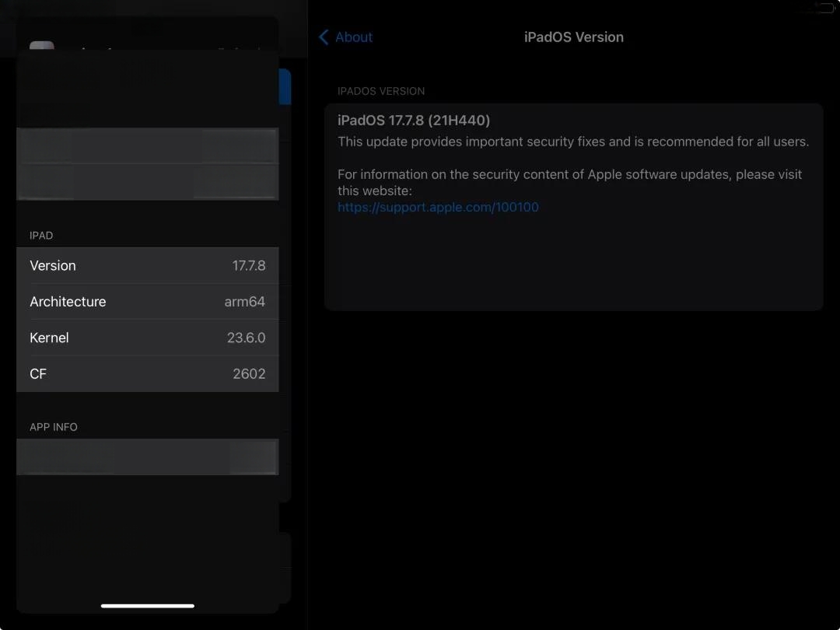The width and height of the screenshot is (840, 630).
Task: Select the Architecture row
Action: click(147, 302)
